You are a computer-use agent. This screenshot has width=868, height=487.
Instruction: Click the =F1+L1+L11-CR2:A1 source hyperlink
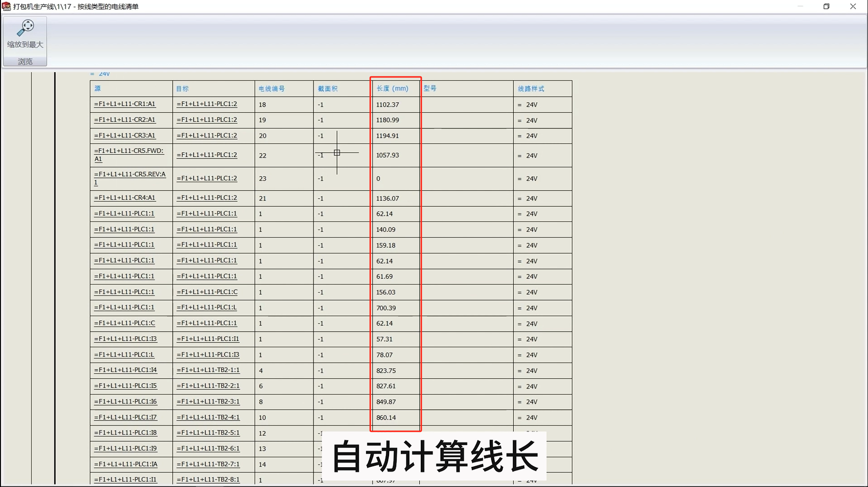pos(124,120)
